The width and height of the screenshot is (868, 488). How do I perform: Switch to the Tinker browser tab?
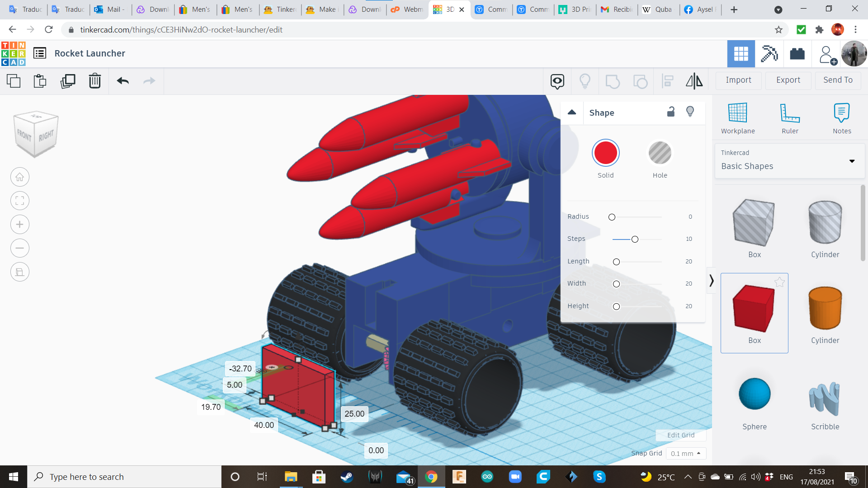pyautogui.click(x=280, y=9)
